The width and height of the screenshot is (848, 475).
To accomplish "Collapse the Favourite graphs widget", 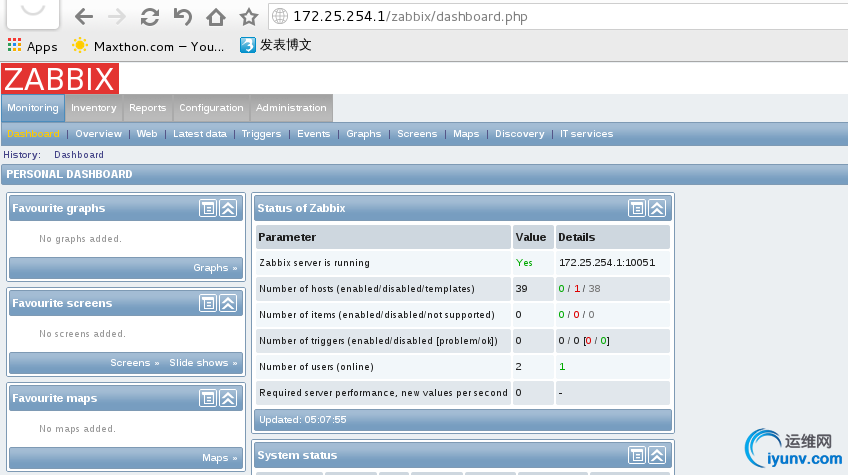I will pyautogui.click(x=228, y=208).
